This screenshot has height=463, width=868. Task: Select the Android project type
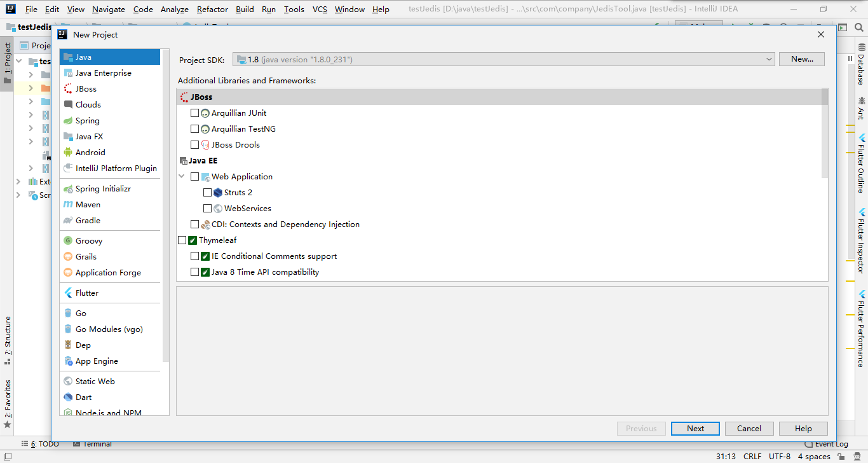pos(90,152)
